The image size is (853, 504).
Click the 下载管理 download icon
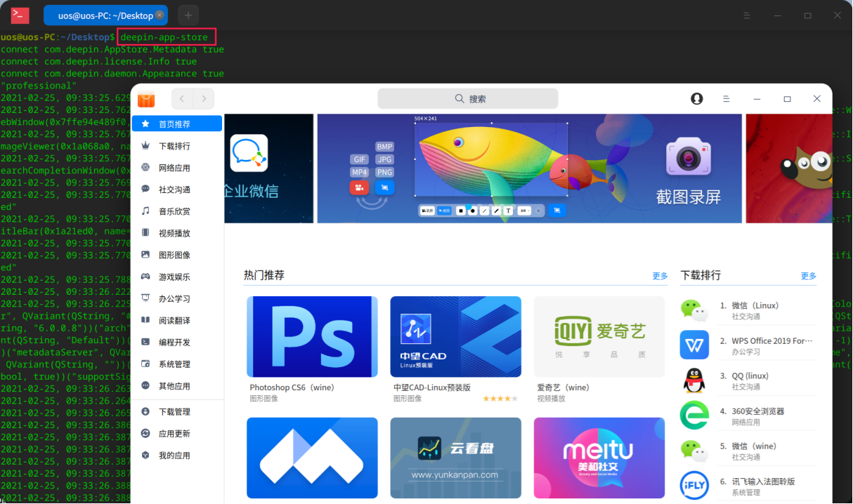coord(145,411)
